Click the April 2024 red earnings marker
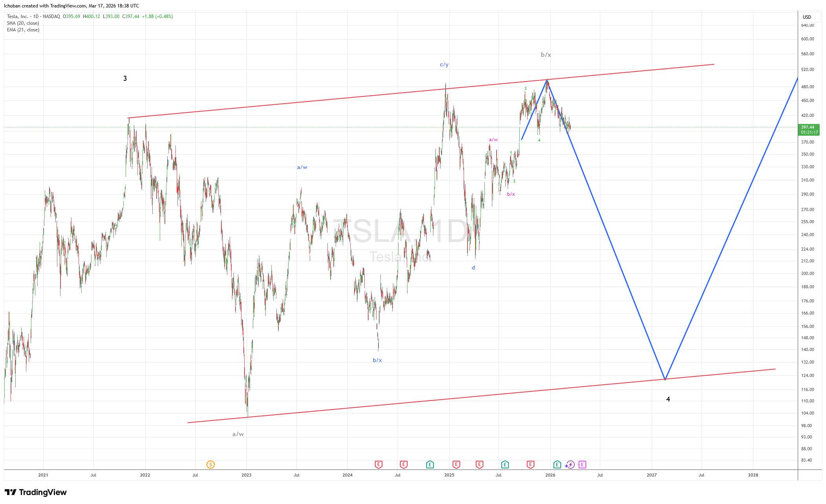The image size is (826, 504). (x=378, y=465)
